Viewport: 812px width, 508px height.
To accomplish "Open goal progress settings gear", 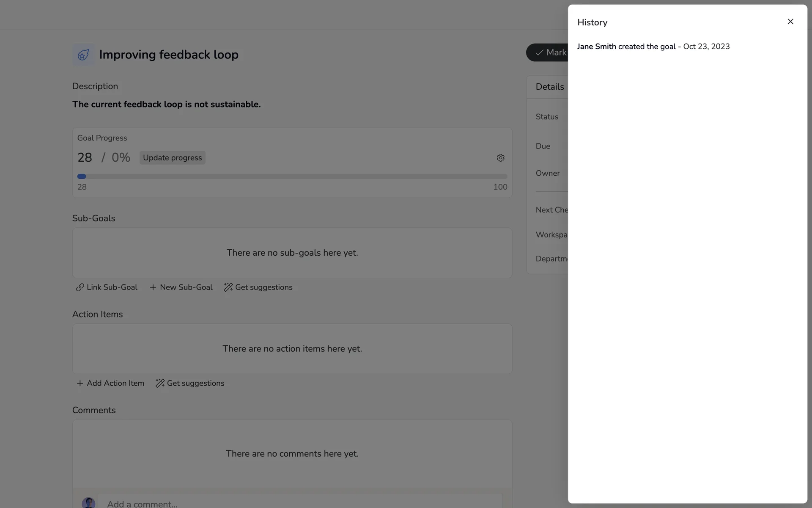I will click(500, 158).
